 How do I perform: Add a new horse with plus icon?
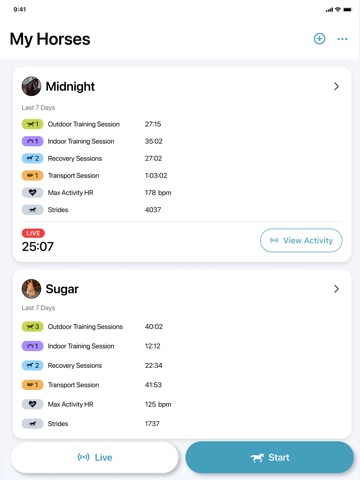pos(319,39)
